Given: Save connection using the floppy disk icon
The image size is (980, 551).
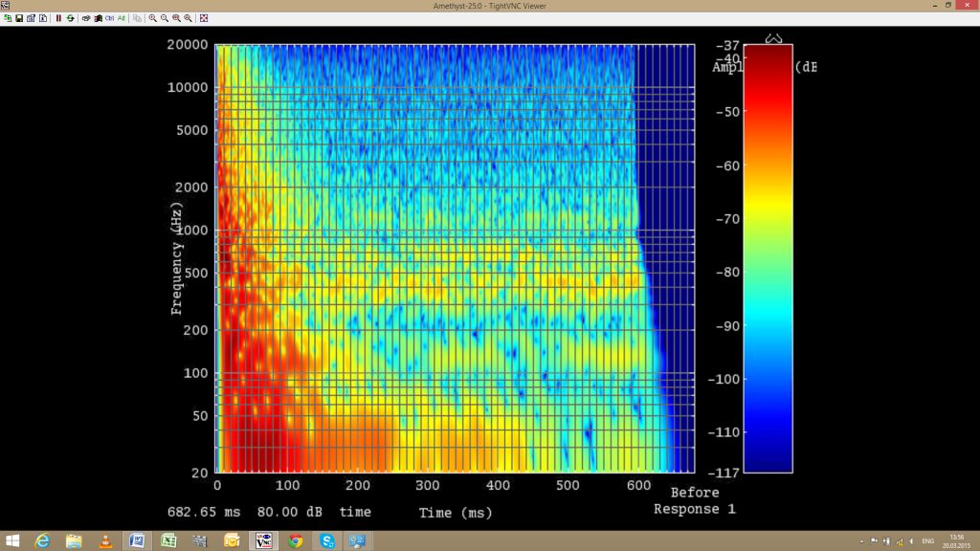Looking at the screenshot, I should coord(19,18).
